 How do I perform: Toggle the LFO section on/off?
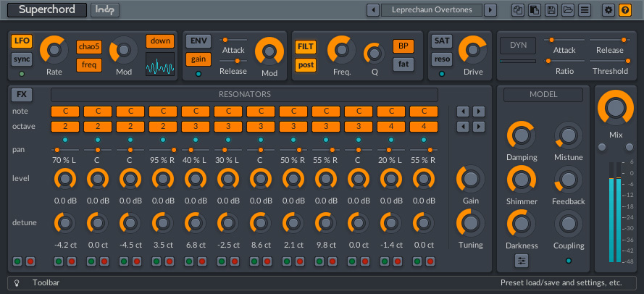[x=21, y=41]
